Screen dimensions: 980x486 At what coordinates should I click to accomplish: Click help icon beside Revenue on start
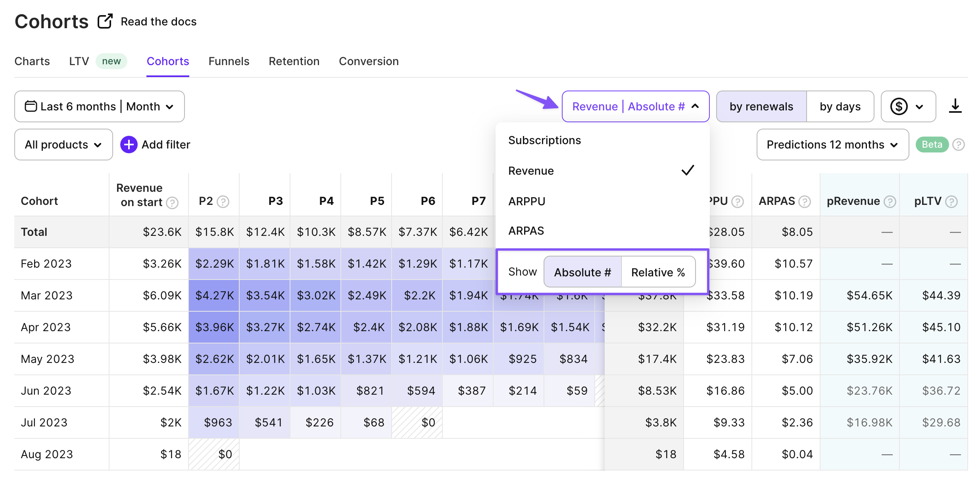click(x=172, y=203)
